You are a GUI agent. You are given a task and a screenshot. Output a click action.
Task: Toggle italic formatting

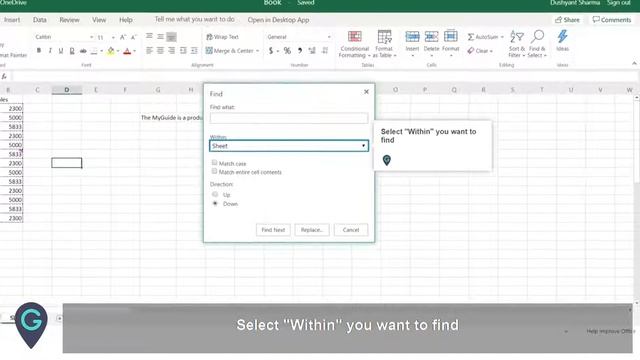(50, 51)
